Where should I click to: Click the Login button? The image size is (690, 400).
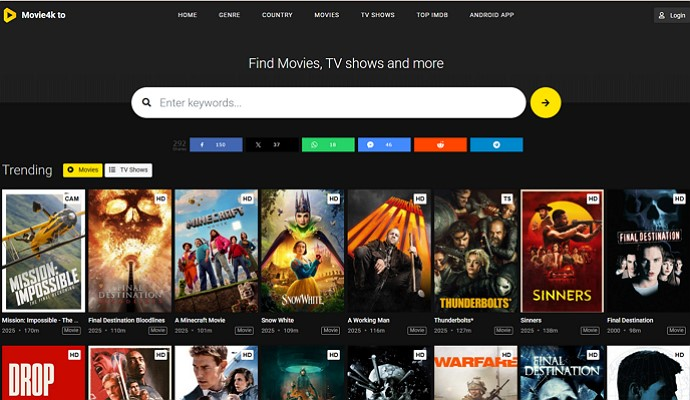coord(670,15)
